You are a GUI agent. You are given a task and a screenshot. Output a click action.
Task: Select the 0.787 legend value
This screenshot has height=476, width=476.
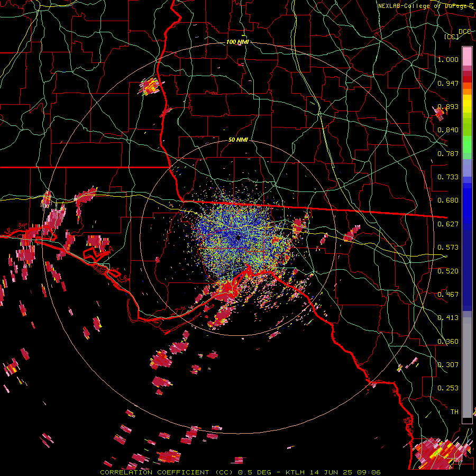pyautogui.click(x=448, y=153)
